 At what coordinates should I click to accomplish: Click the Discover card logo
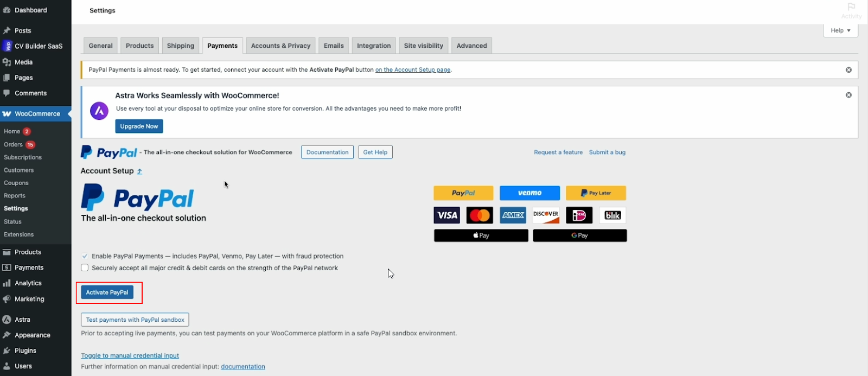pyautogui.click(x=546, y=215)
